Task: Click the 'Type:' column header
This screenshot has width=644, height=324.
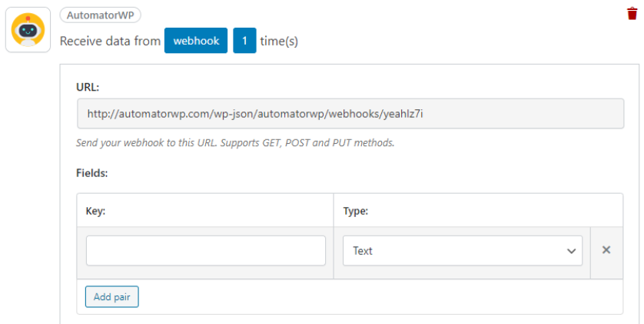Action: pyautogui.click(x=356, y=211)
